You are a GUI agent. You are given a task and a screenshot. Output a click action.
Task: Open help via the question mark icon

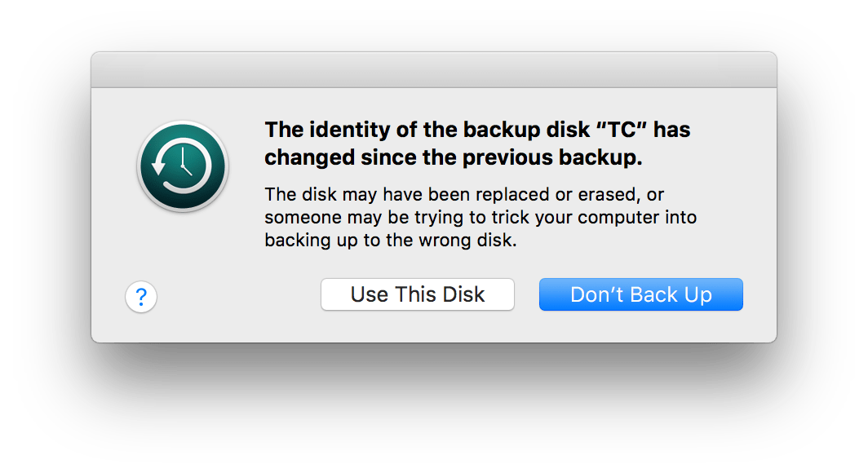click(141, 297)
